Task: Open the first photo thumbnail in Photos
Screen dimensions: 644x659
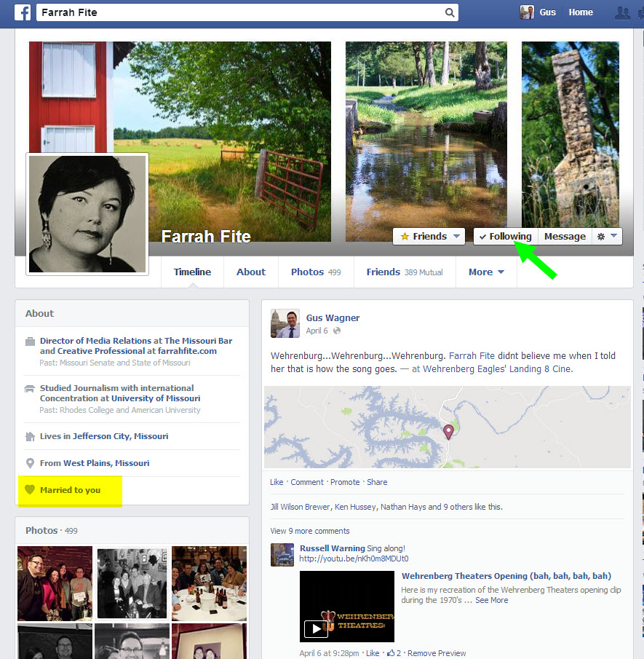Action: [55, 583]
